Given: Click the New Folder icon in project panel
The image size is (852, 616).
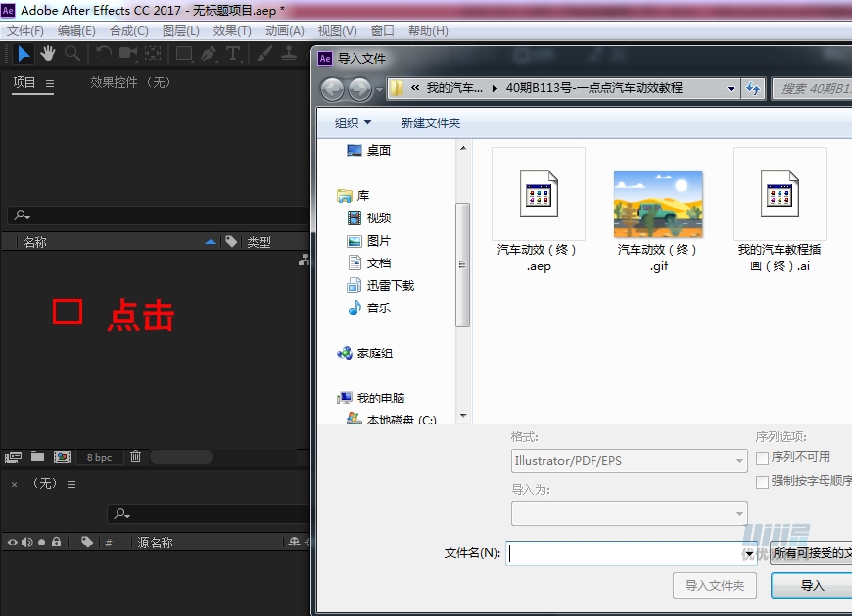Looking at the screenshot, I should pos(36,457).
